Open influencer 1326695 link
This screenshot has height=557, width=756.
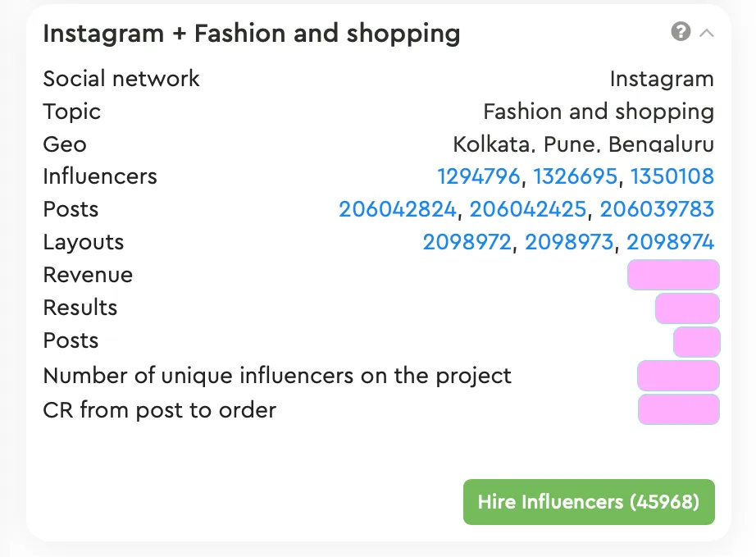575,176
